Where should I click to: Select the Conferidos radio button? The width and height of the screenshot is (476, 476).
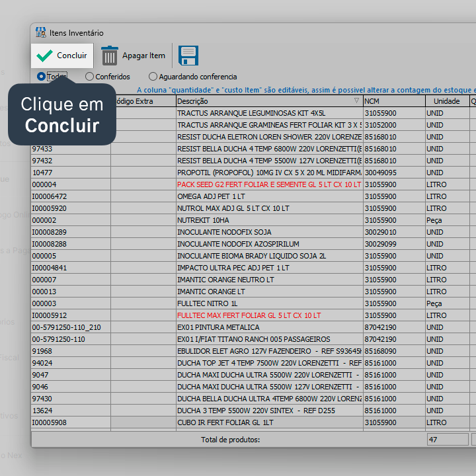pyautogui.click(x=89, y=77)
